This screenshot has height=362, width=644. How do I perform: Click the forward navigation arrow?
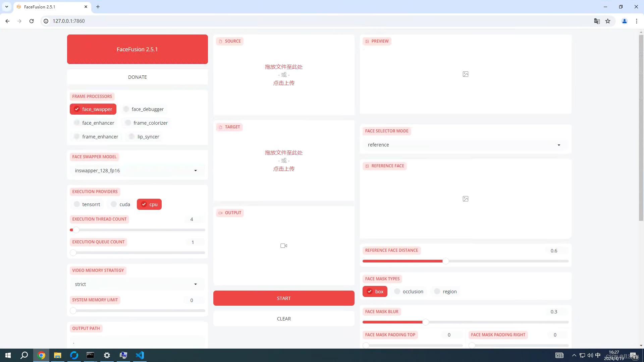pos(19,21)
